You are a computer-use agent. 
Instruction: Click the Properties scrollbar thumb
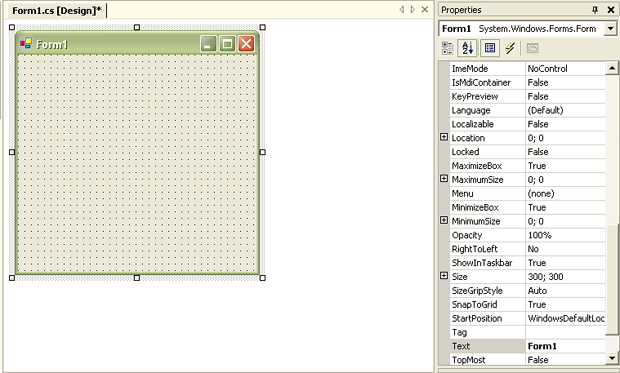pos(611,281)
